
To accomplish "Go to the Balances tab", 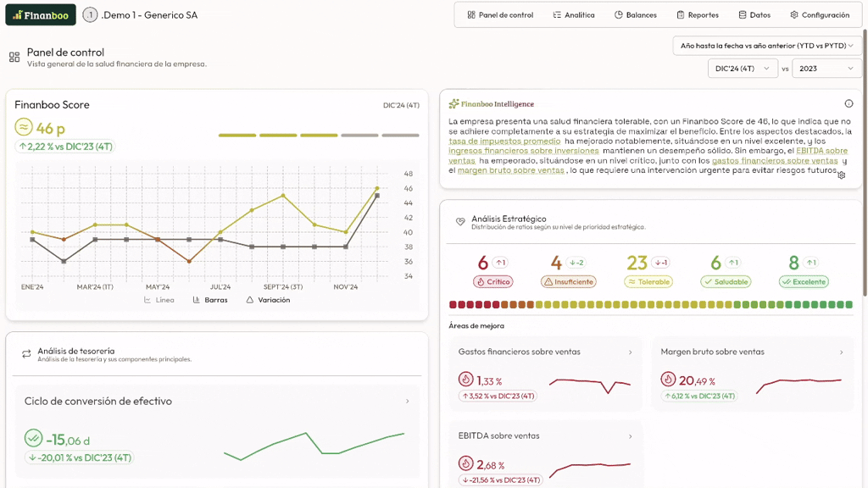I will (635, 15).
